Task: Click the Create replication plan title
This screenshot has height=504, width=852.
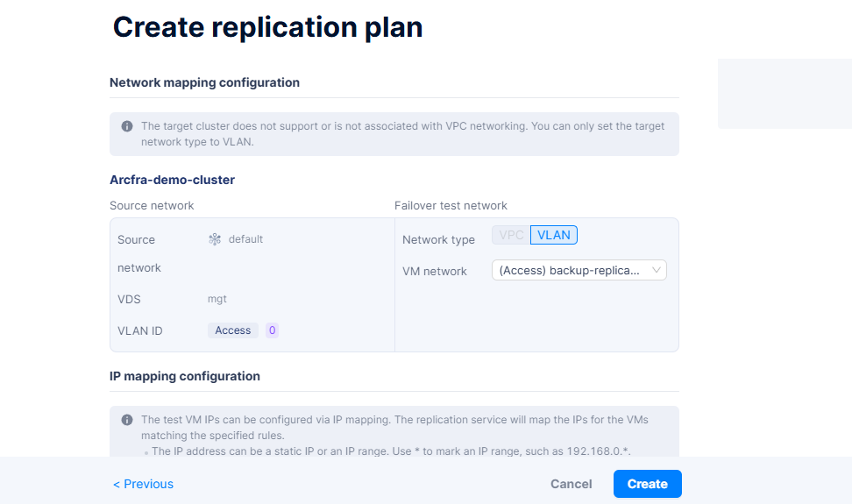Action: click(267, 27)
